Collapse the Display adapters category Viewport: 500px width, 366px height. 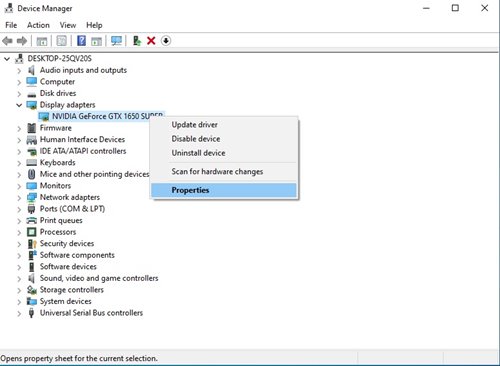pyautogui.click(x=19, y=105)
